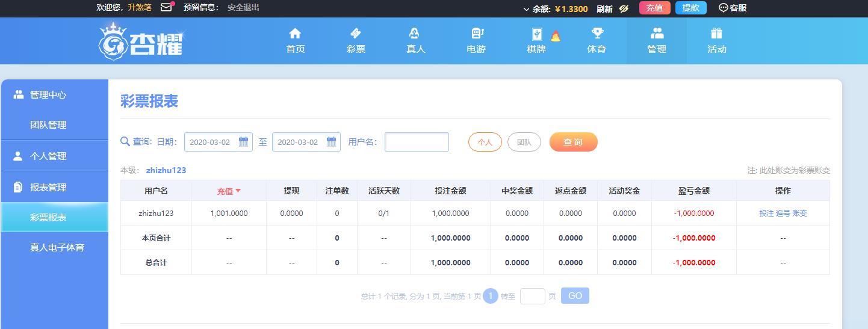Open end date calendar picker
Screen dimensions: 868x329
pyautogui.click(x=331, y=142)
